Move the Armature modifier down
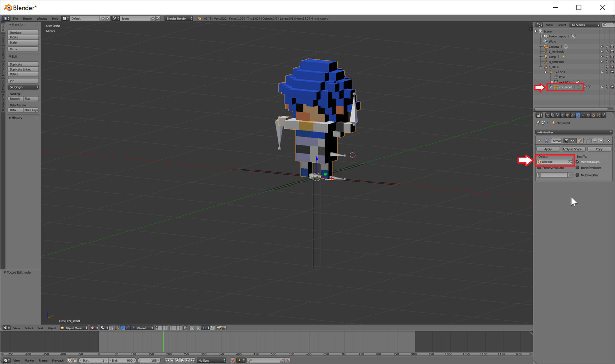 point(601,141)
